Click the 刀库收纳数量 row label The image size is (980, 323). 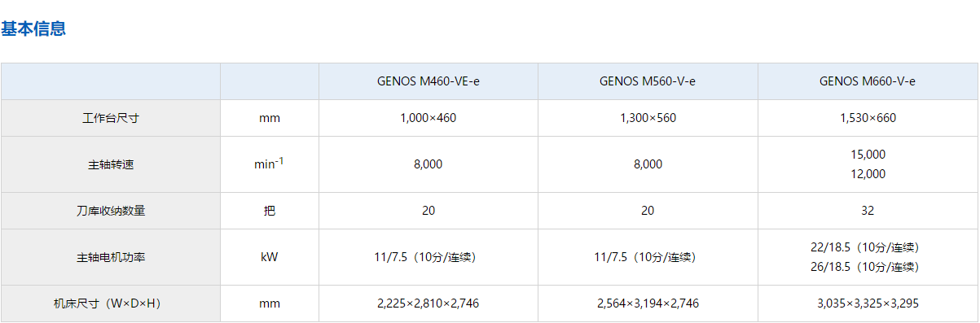(x=111, y=211)
